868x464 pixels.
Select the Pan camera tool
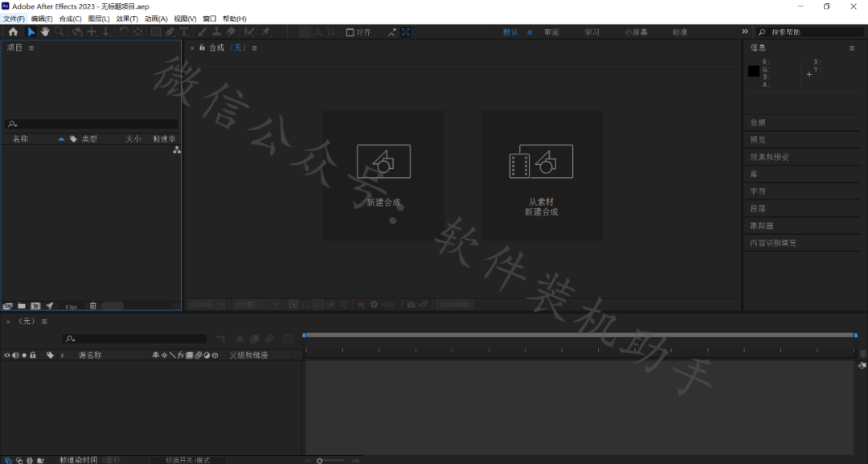coord(92,31)
